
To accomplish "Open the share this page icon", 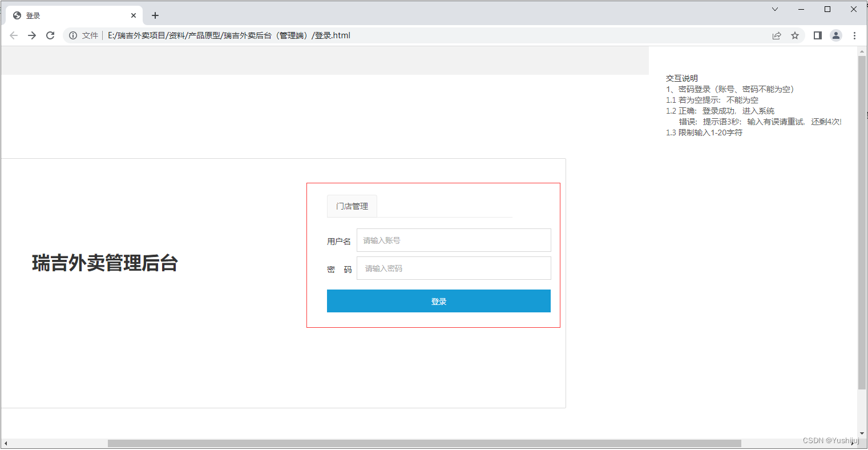I will point(777,35).
